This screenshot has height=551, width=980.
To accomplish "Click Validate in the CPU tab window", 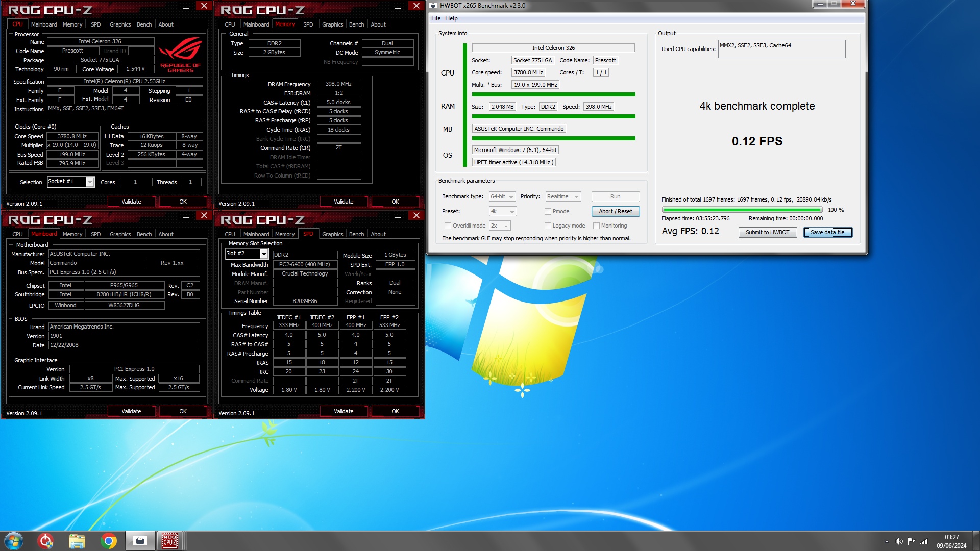I will coord(131,202).
